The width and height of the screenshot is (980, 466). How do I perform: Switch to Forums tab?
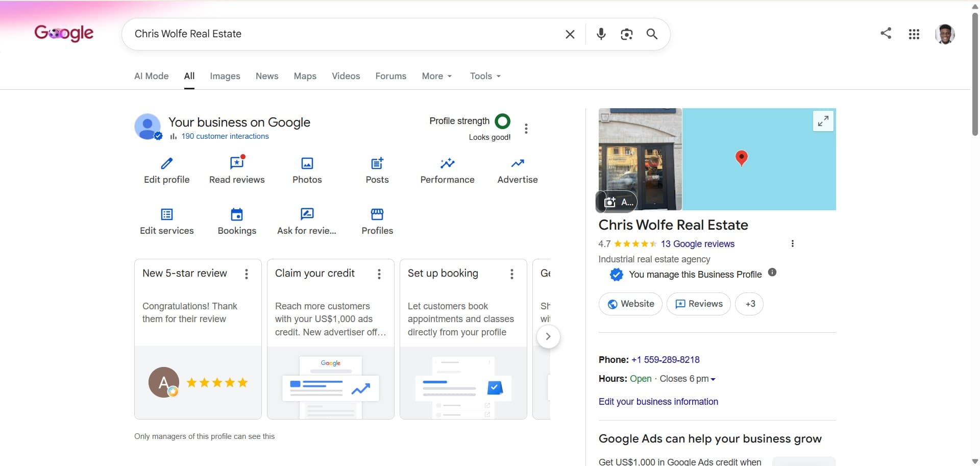coord(391,76)
